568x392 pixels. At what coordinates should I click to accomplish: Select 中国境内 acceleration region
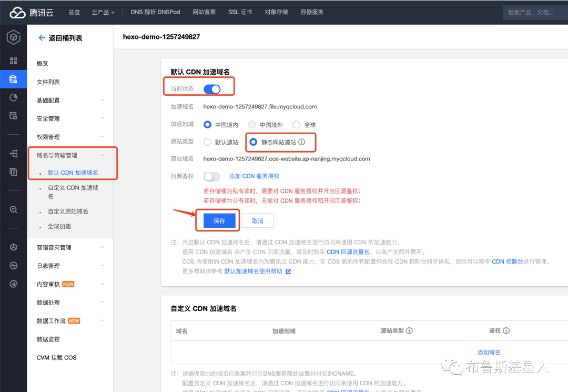(208, 125)
